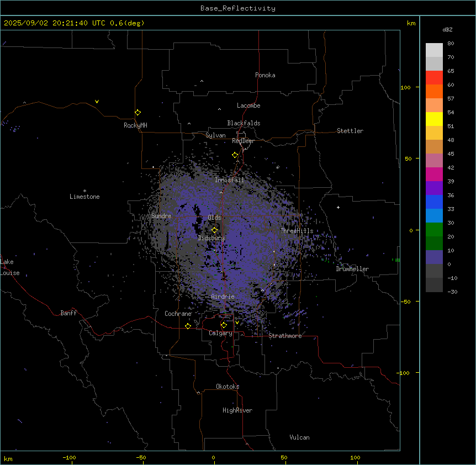Click the -50 tick on the right axis
Image resolution: width=476 pixels, height=465 pixels.
click(405, 302)
